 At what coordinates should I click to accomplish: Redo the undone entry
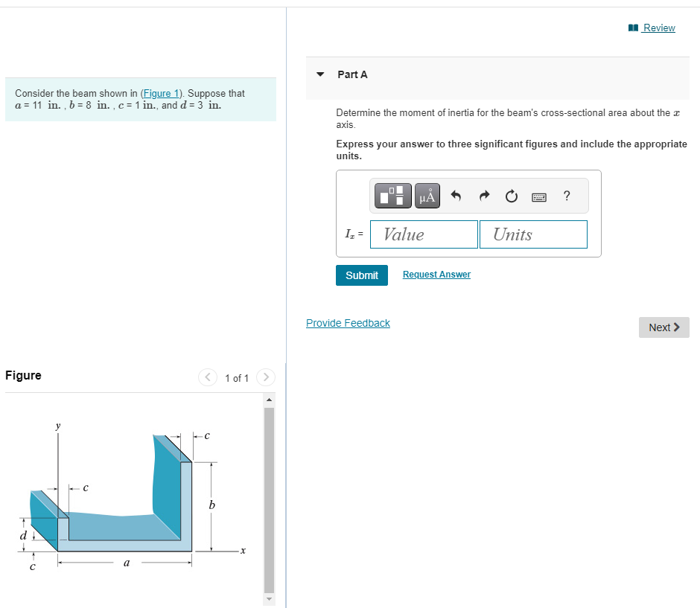point(484,196)
